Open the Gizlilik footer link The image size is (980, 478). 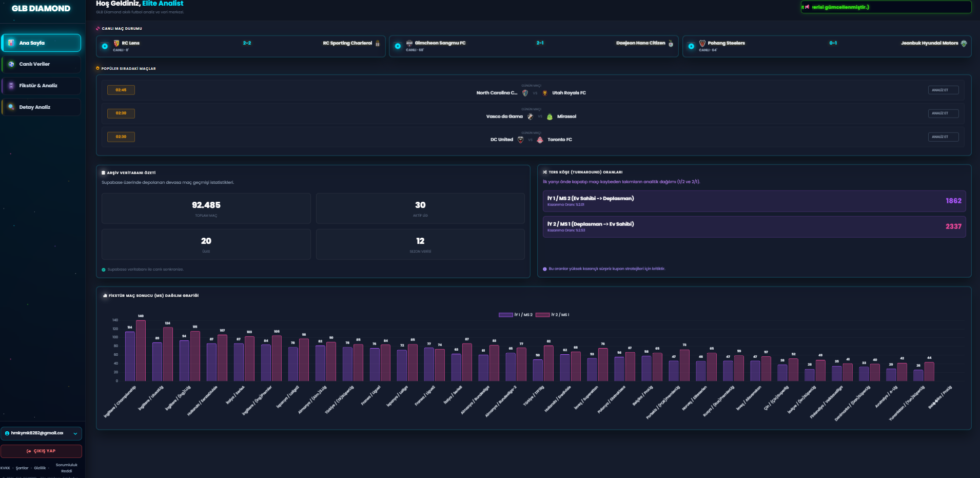pos(40,468)
